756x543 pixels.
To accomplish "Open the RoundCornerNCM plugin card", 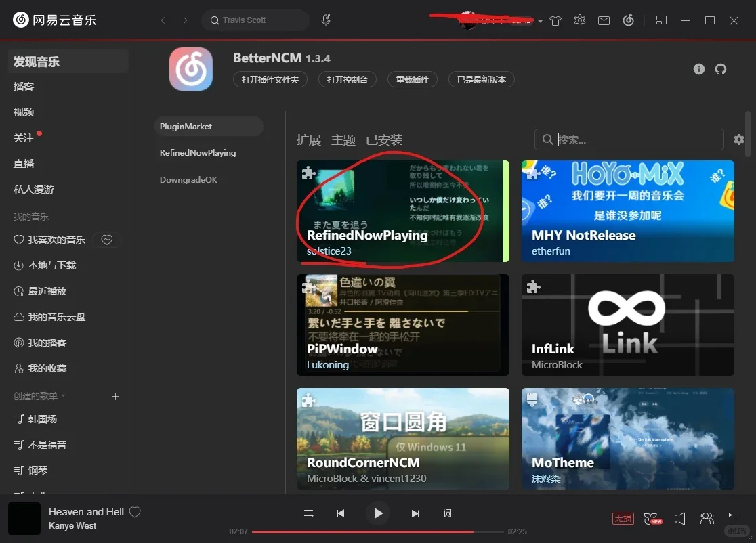I will (402, 439).
